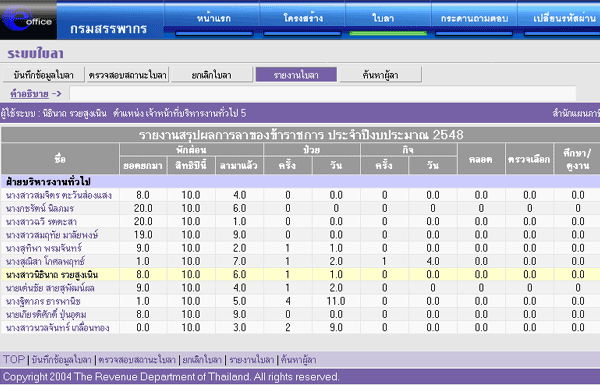Screen dimensions: 600x385
Task: Click the ยกเลิกใบลา button
Action: [x=212, y=75]
